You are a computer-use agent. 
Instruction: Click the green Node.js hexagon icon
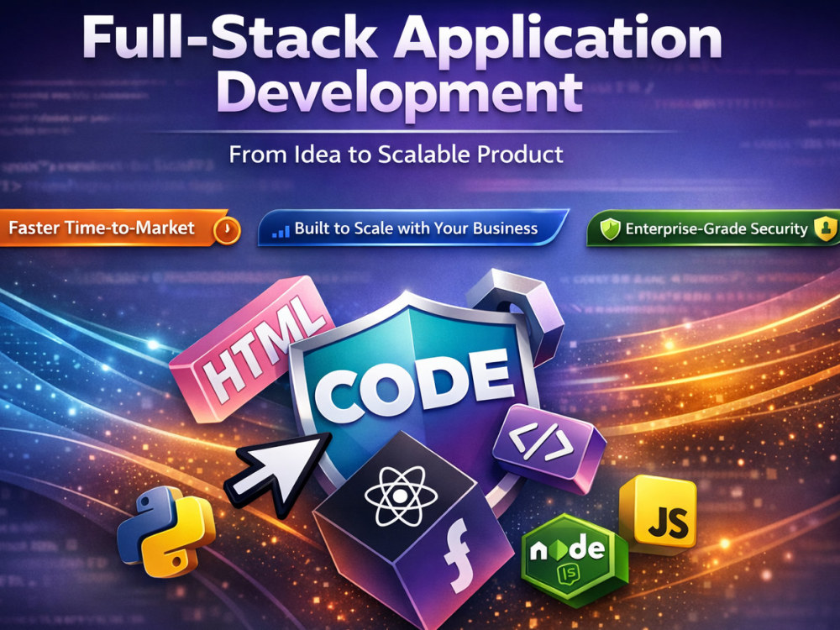point(575,559)
